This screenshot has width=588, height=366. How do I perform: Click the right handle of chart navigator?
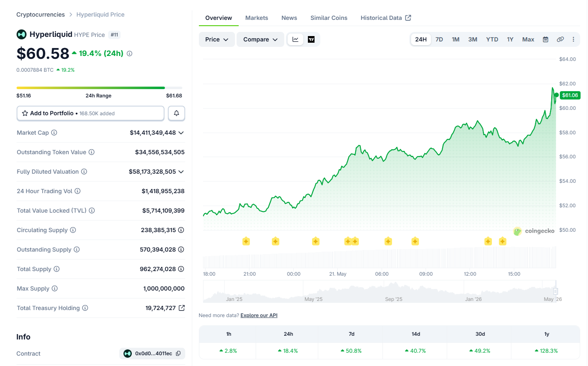(x=556, y=291)
